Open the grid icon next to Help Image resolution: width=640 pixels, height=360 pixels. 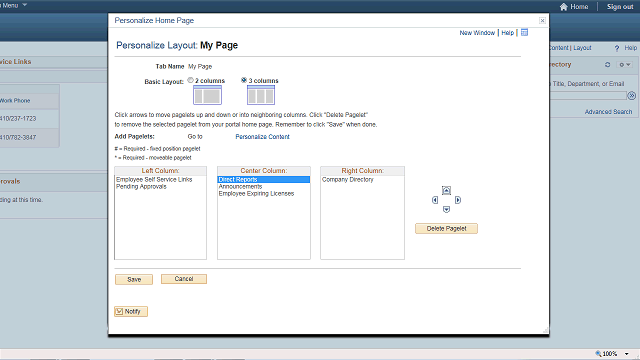pos(524,32)
